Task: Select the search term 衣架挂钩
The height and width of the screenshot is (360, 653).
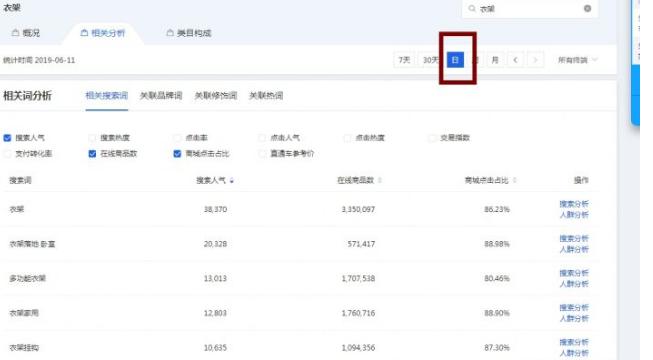Action: 24,348
